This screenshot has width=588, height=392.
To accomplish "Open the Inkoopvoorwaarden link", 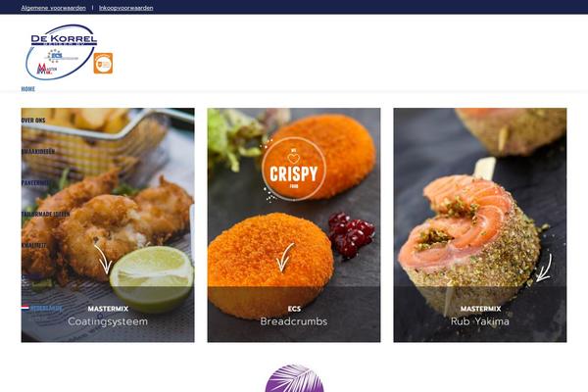I will pos(126,8).
